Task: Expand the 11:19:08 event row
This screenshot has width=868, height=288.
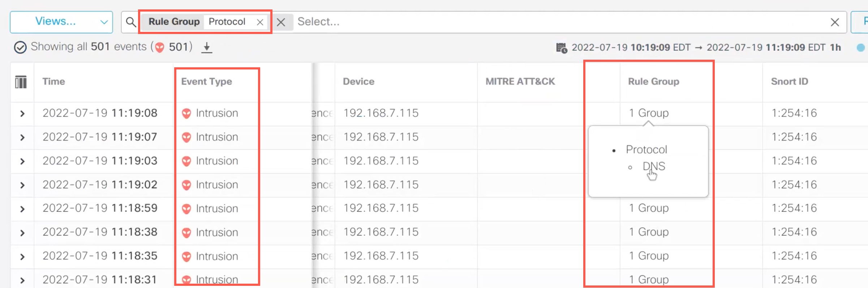Action: point(22,114)
